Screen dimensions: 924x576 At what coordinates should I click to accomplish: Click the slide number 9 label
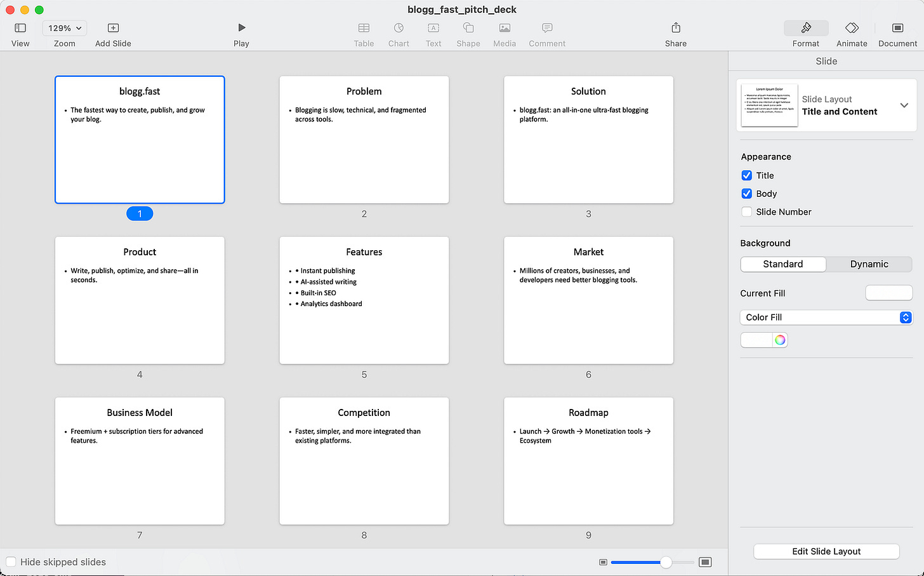pos(588,535)
